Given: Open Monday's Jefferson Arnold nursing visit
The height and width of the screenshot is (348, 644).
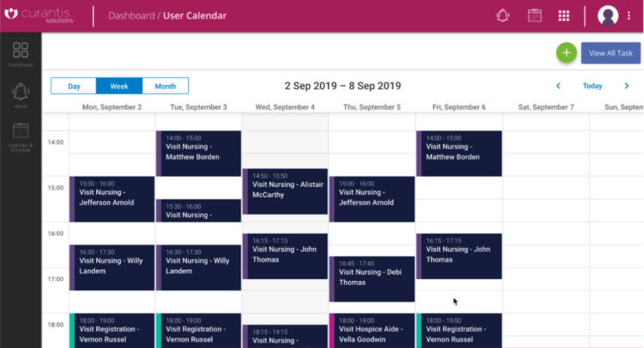Looking at the screenshot, I should point(112,198).
